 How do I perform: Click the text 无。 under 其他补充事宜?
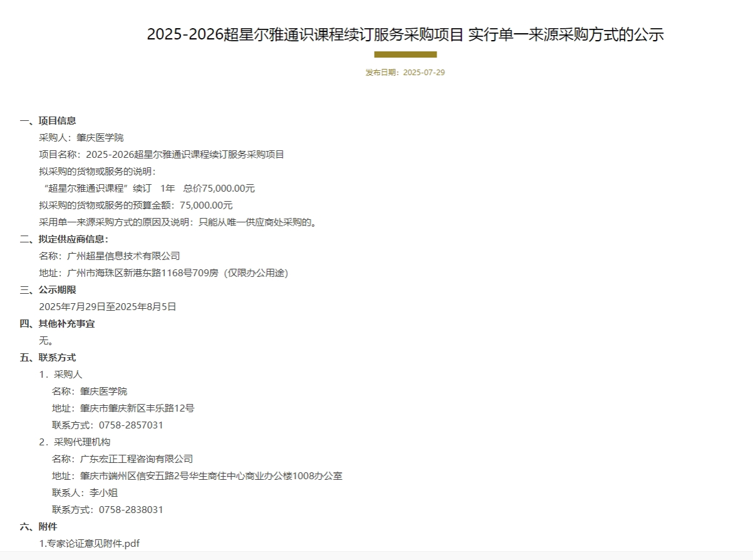[46, 341]
